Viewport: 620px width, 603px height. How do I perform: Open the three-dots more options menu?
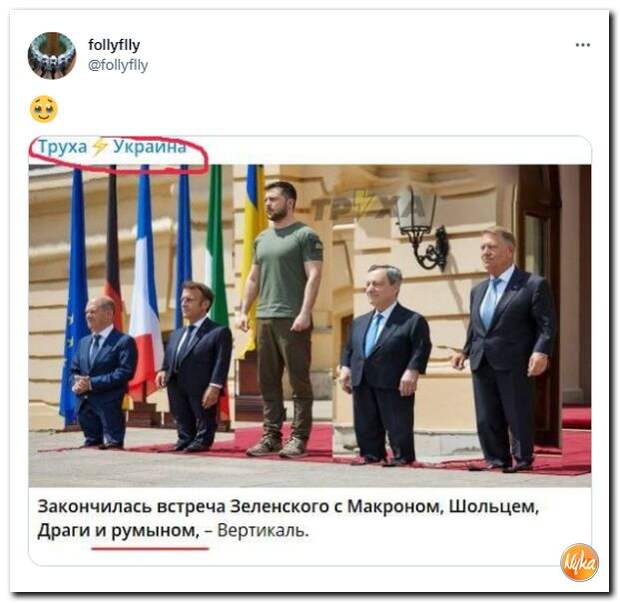point(582,45)
